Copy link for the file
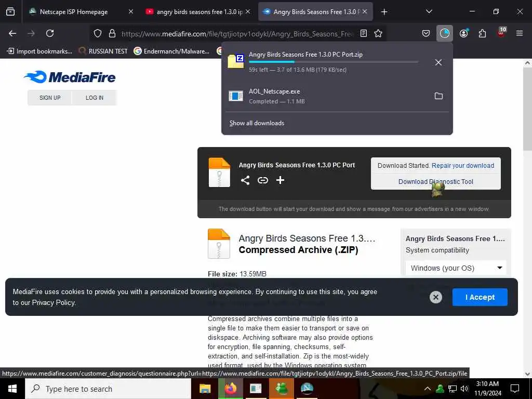The height and width of the screenshot is (399, 532). [x=262, y=180]
